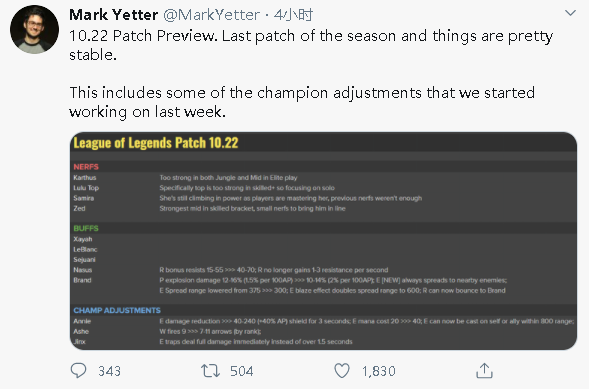
Task: Click the tweet text about 10.22 Patch Preview
Action: pos(311,45)
